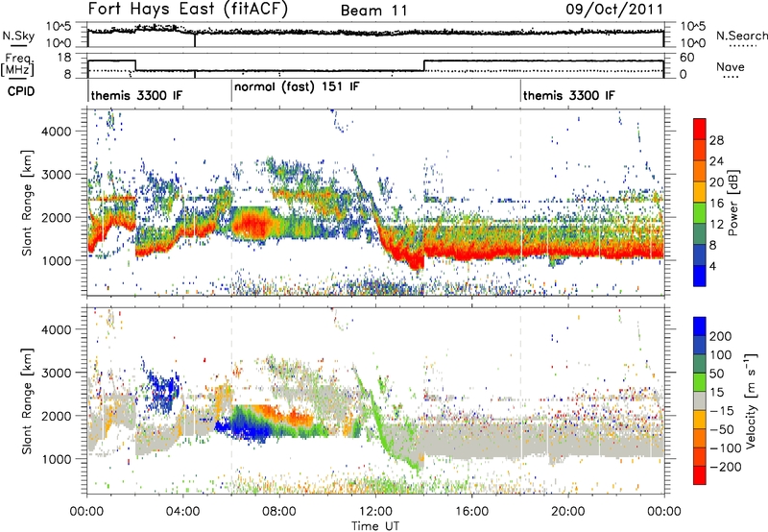Click the orange negative-velocity patch near 08:00

(x=283, y=416)
